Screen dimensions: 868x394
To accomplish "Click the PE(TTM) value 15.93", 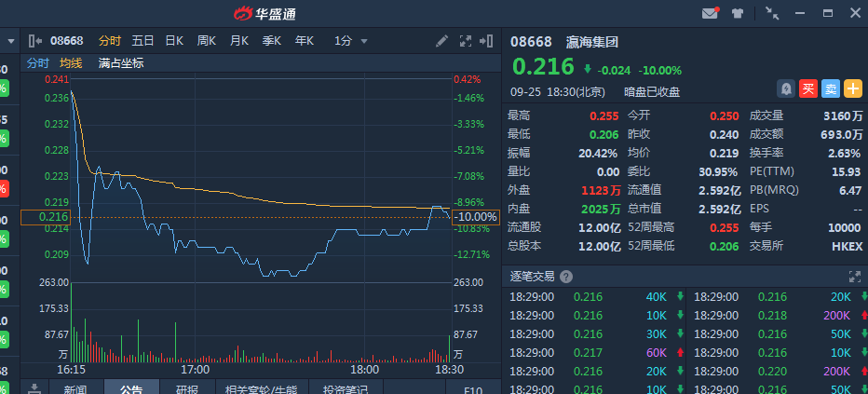I will (847, 171).
